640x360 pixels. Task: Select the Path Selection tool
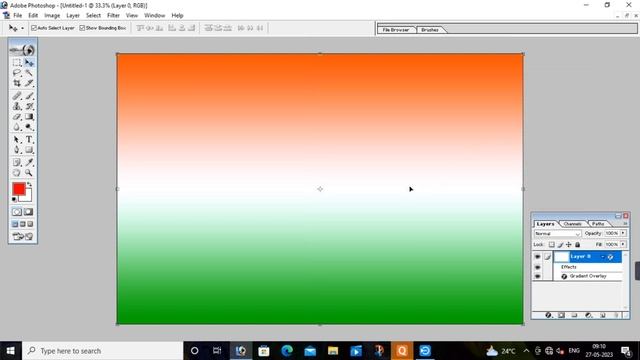tap(17, 140)
